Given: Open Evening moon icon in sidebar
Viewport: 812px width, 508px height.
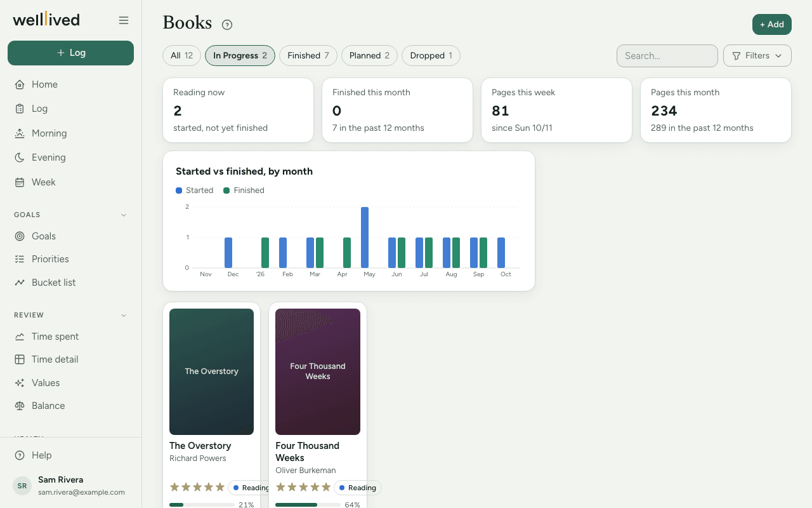Looking at the screenshot, I should point(20,157).
